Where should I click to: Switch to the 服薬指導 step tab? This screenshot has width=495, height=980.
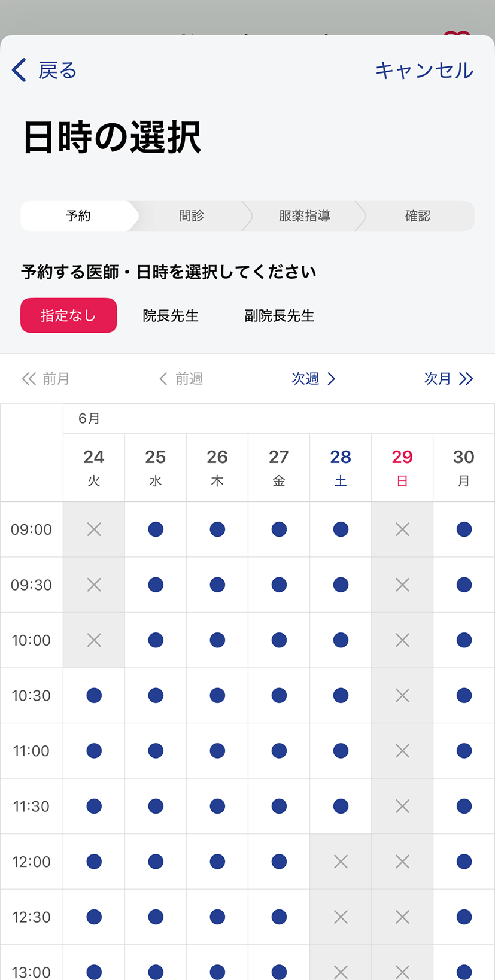coord(304,216)
